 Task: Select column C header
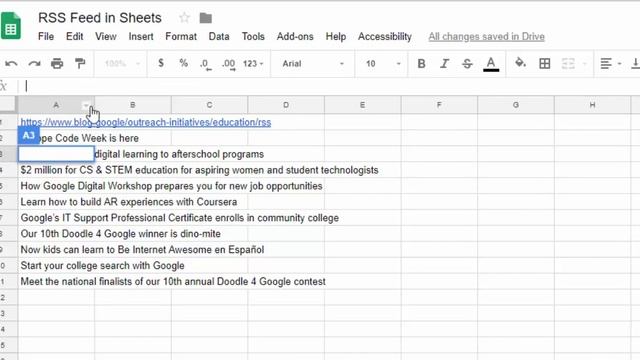(209, 105)
